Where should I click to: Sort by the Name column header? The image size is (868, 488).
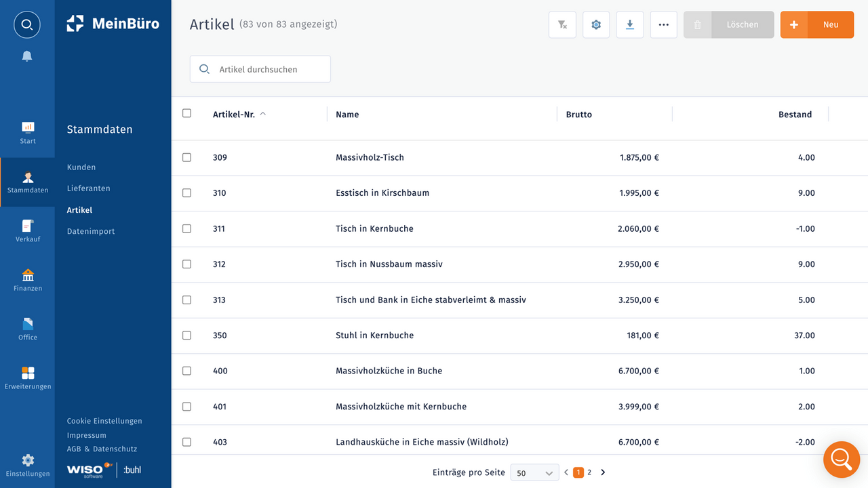(347, 115)
